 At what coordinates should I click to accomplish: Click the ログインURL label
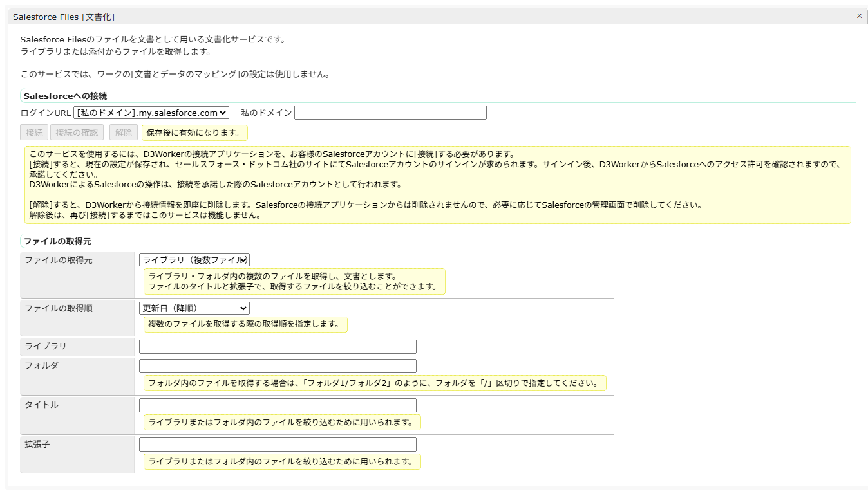46,113
